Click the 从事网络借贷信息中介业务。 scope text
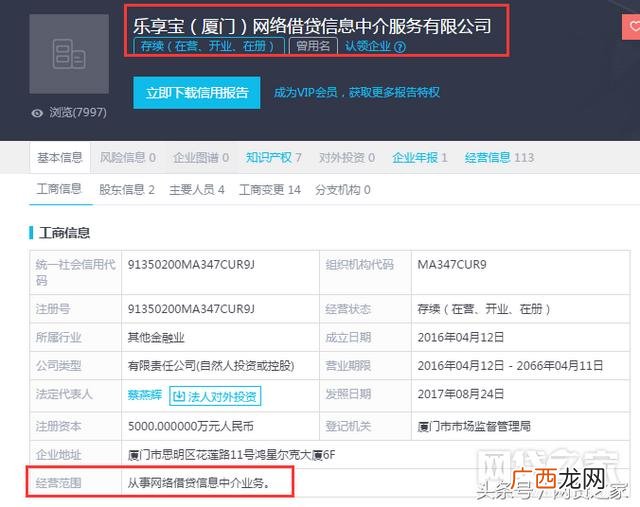The height and width of the screenshot is (507, 640). click(x=199, y=483)
